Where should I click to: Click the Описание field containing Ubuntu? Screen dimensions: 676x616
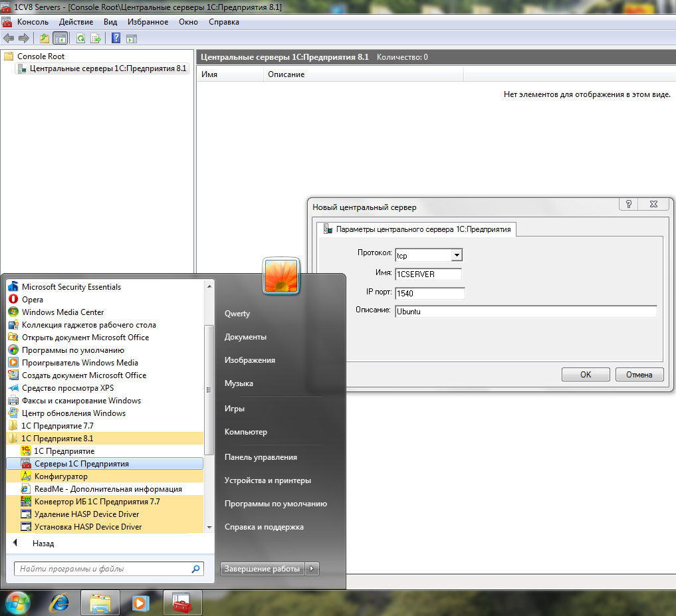[525, 312]
